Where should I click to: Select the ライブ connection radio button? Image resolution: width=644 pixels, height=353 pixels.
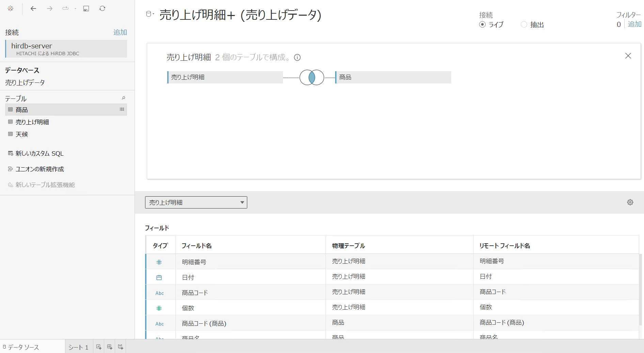pos(482,25)
